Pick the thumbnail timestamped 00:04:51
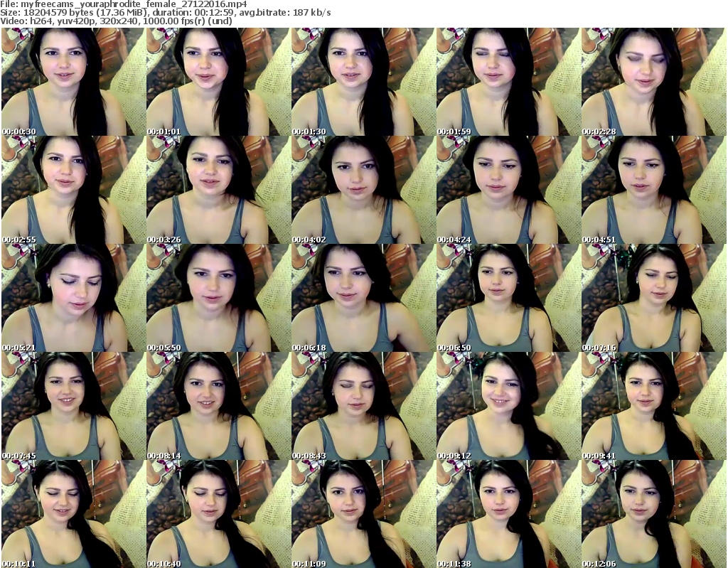 (653, 190)
